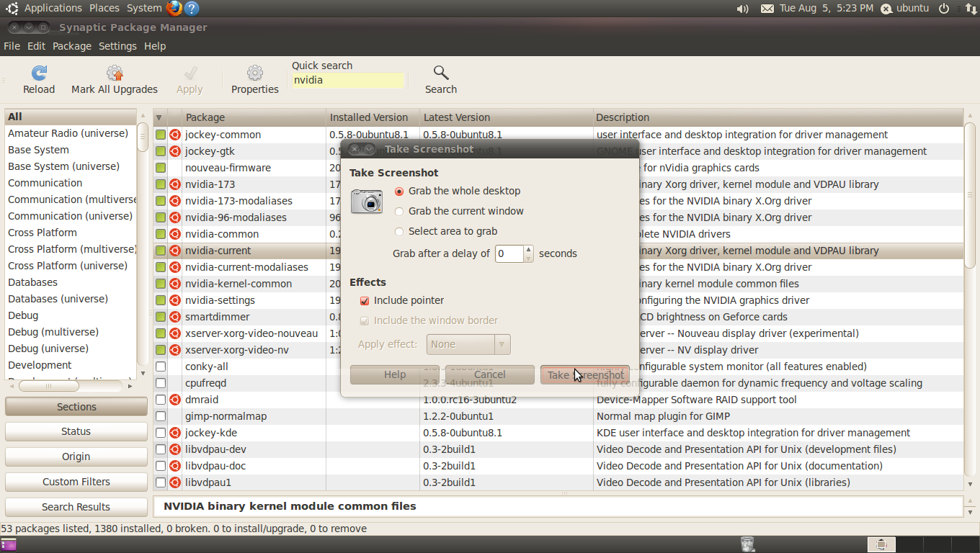This screenshot has width=980, height=553.
Task: Open the Help menu in Synaptic
Action: coord(155,46)
